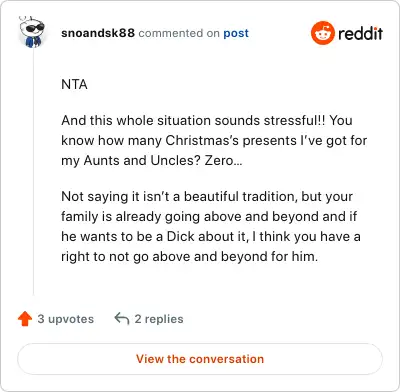Click the "View the conversation" button
The height and width of the screenshot is (392, 400).
200,359
